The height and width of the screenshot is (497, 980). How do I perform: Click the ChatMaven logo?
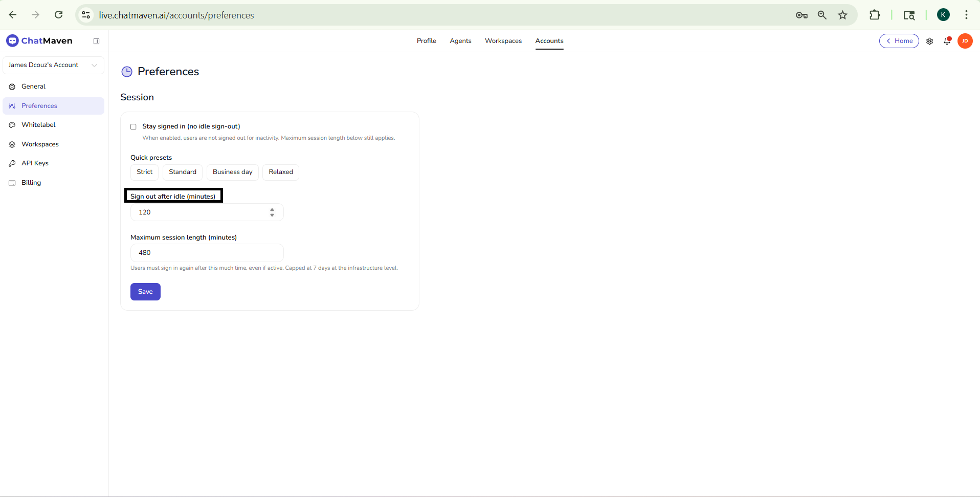coord(39,41)
